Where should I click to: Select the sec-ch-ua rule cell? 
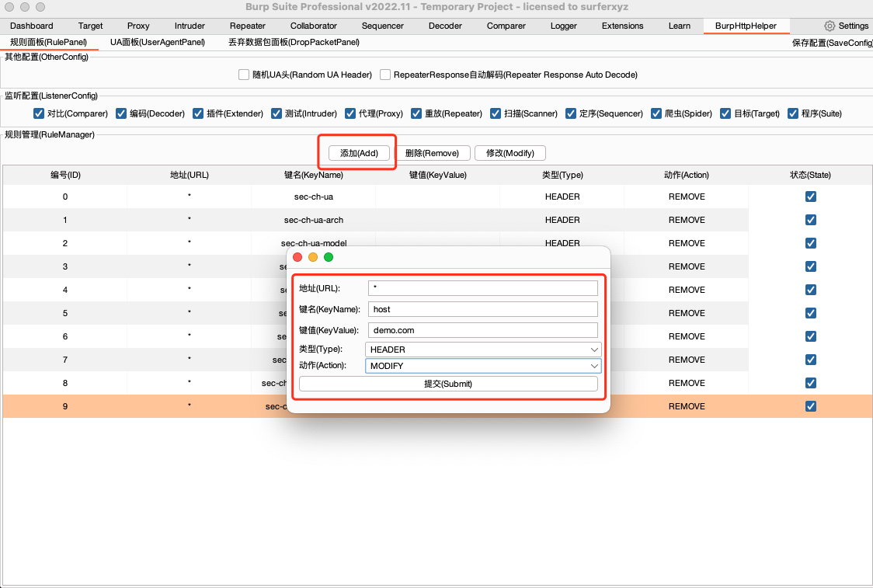tap(314, 197)
